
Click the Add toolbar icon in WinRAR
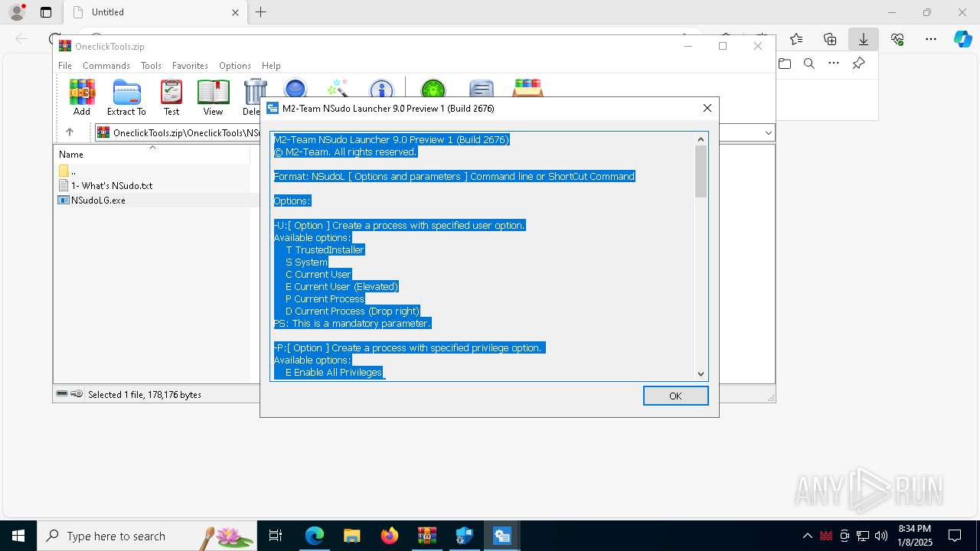pyautogui.click(x=82, y=97)
